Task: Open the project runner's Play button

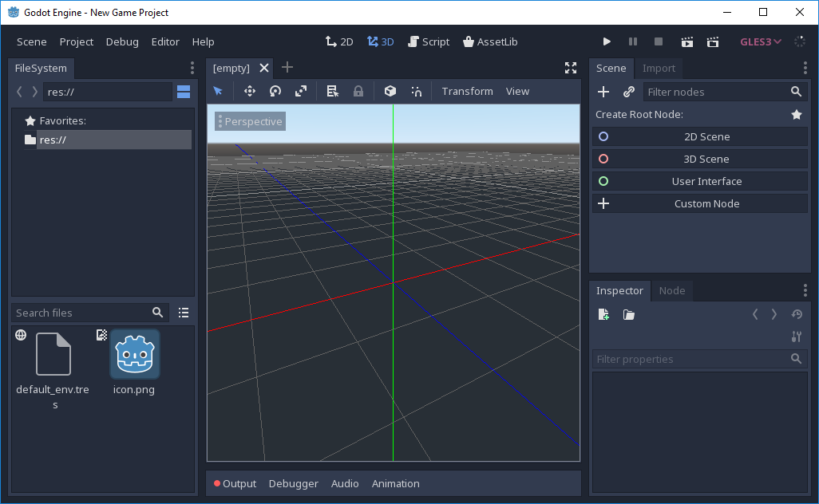Action: tap(607, 41)
